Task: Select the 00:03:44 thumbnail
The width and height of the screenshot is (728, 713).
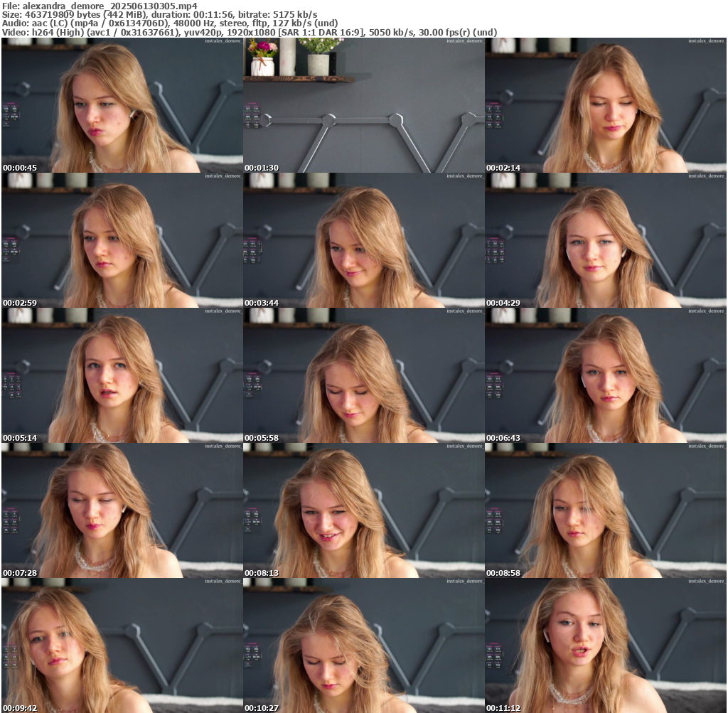Action: click(x=363, y=240)
